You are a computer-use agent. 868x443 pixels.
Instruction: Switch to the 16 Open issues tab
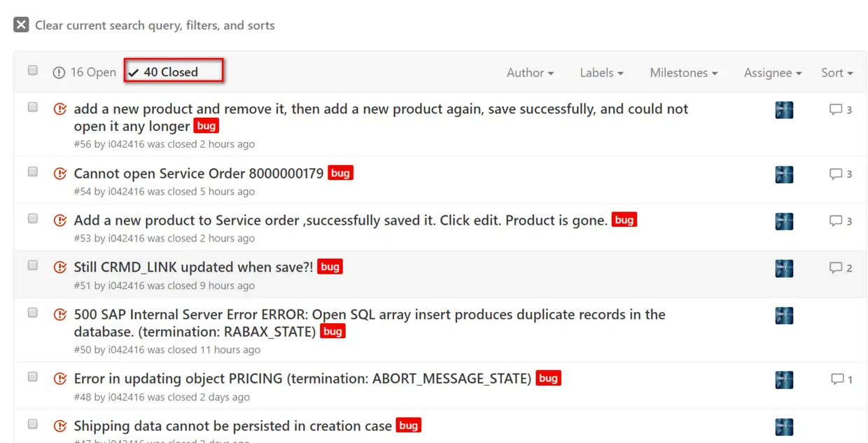click(85, 72)
